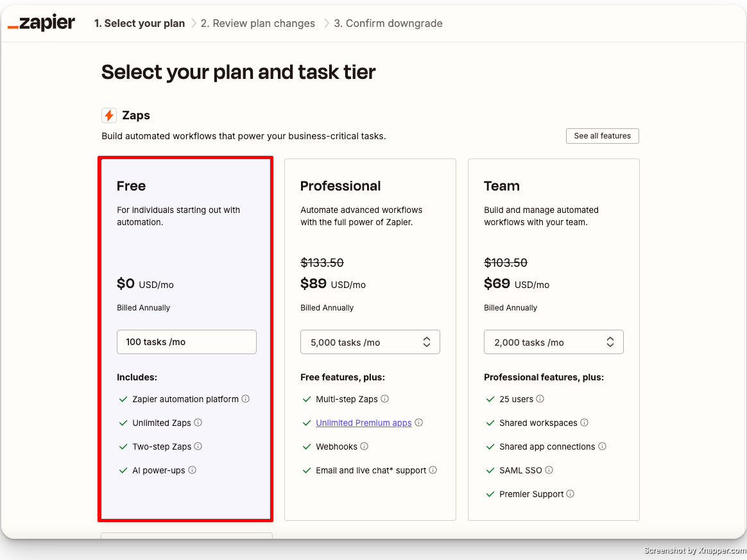Open info icon beside Email and live chat support

click(x=433, y=470)
